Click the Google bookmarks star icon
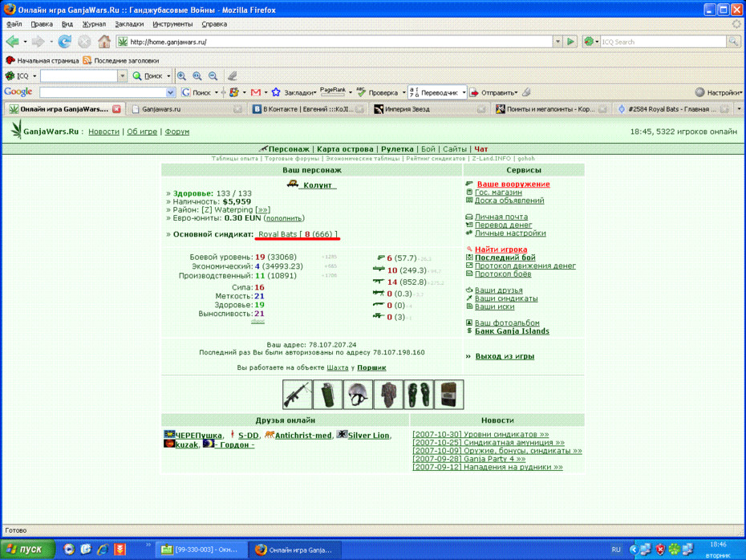 coord(275,92)
